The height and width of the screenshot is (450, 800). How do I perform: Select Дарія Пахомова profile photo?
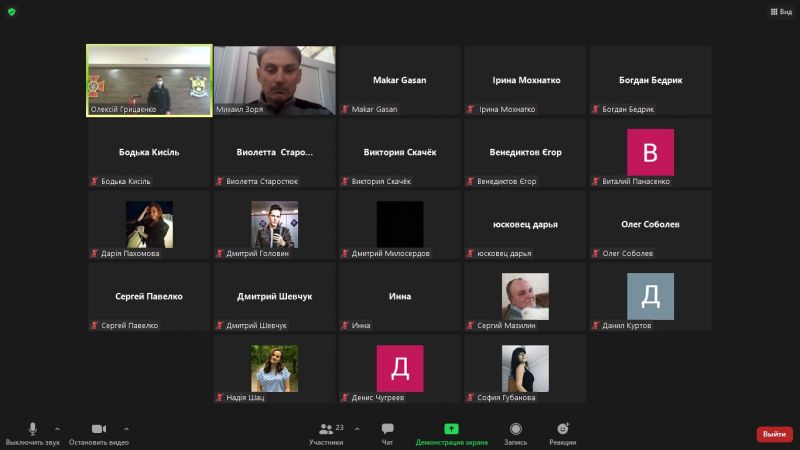[149, 224]
